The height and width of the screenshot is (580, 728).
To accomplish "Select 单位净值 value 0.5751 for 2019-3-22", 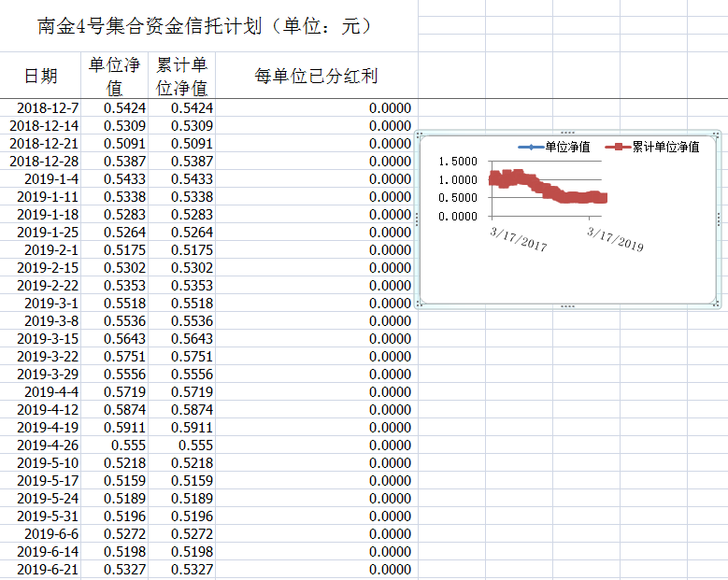I will pyautogui.click(x=115, y=357).
